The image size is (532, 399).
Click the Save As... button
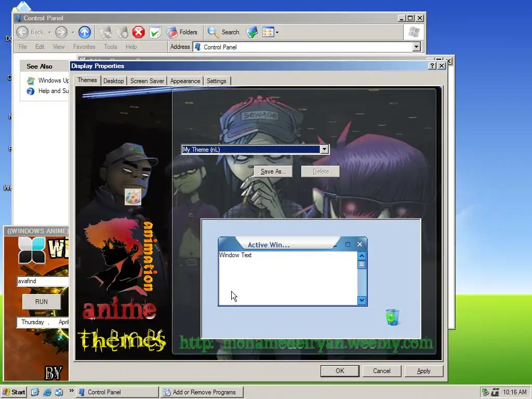(x=273, y=171)
